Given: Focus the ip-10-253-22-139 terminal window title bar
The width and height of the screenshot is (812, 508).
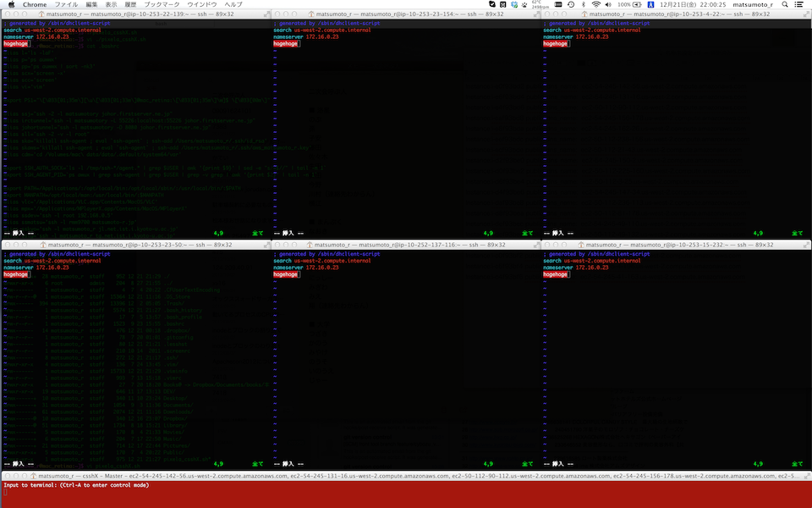Looking at the screenshot, I should point(135,14).
